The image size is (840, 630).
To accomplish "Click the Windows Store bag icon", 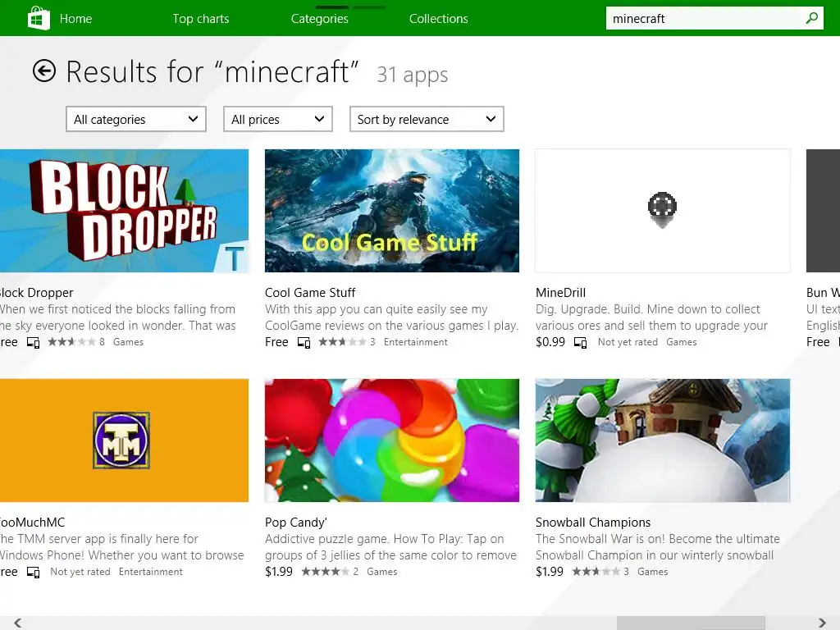I will 39,18.
